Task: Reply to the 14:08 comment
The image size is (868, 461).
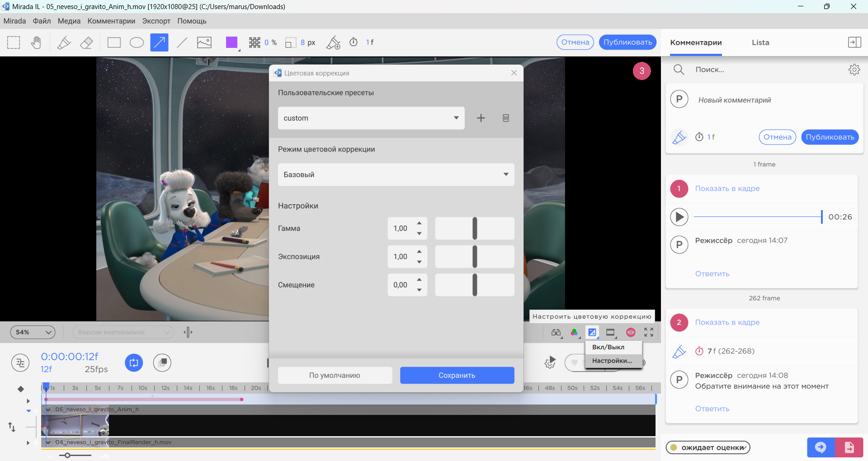Action: coord(712,409)
